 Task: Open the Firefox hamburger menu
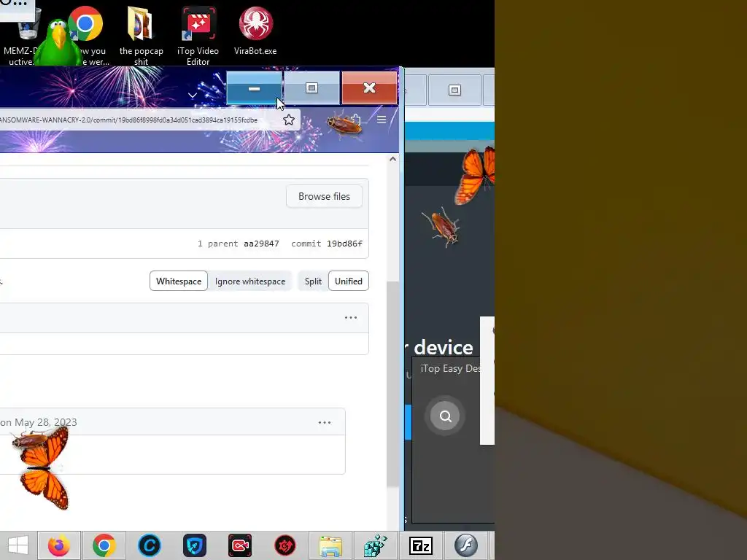point(382,119)
